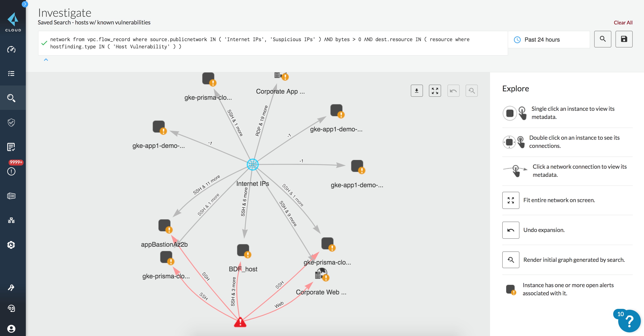The image size is (644, 336).
Task: Select the Policies checklist icon in sidebar
Action: 11,73
